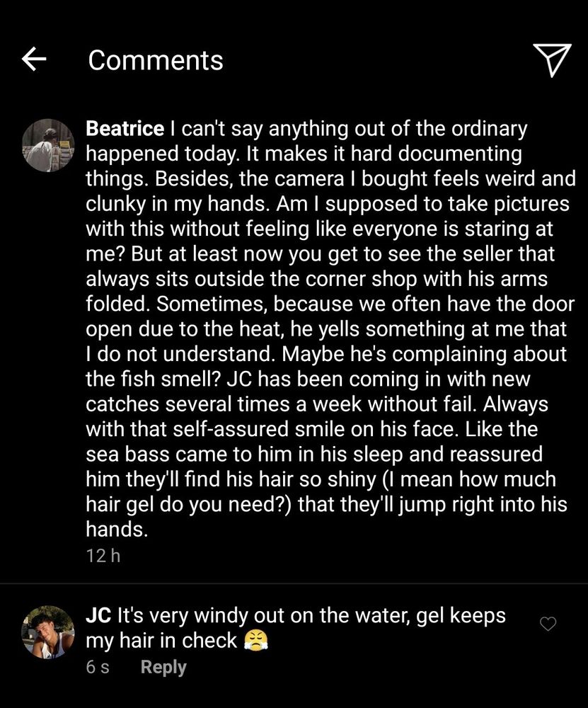Like JC's comment with the heart icon

point(548,624)
